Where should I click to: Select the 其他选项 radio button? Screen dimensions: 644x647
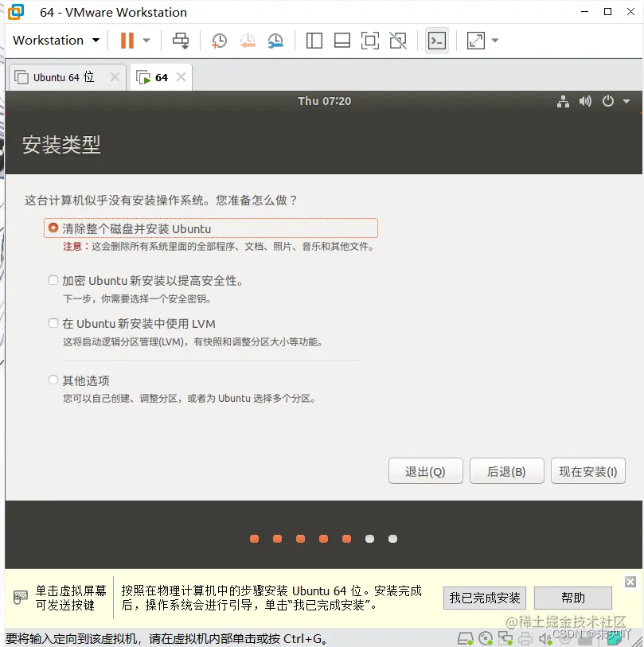(x=53, y=380)
